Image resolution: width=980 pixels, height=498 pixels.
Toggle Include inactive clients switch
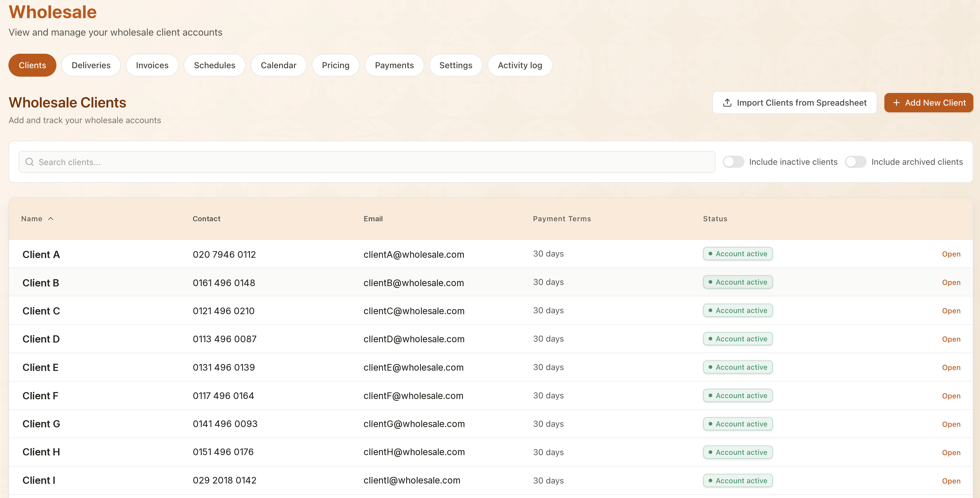point(733,162)
